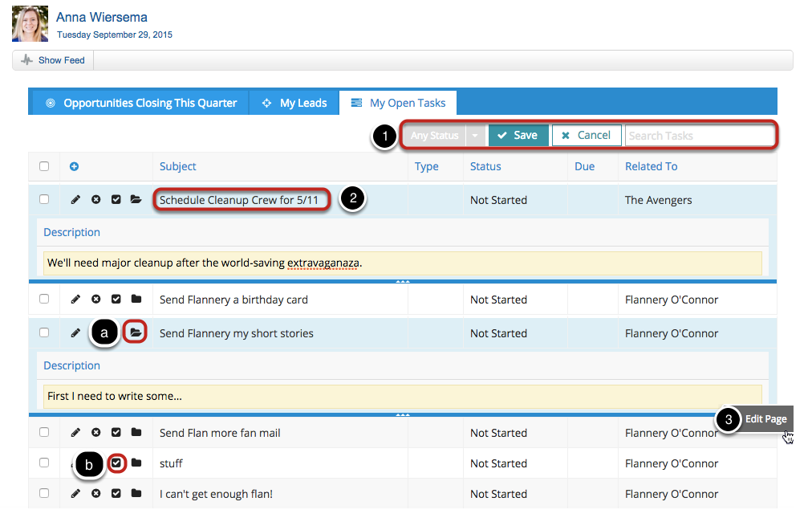Edit the "stuff" task with the pencil icon

[x=75, y=463]
